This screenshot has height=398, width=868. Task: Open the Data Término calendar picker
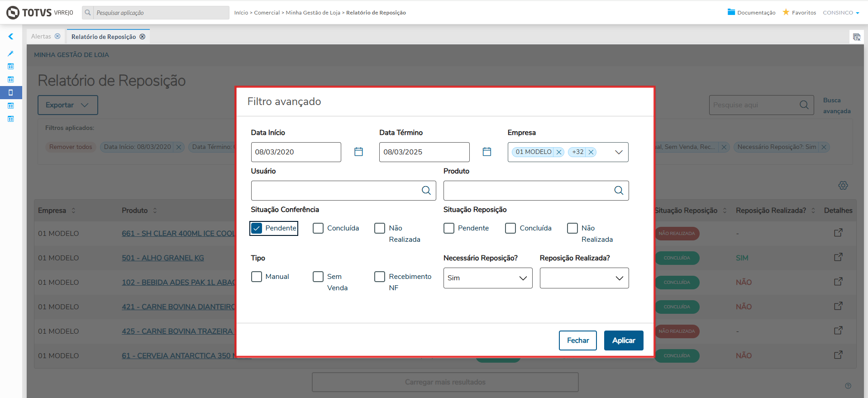tap(487, 152)
